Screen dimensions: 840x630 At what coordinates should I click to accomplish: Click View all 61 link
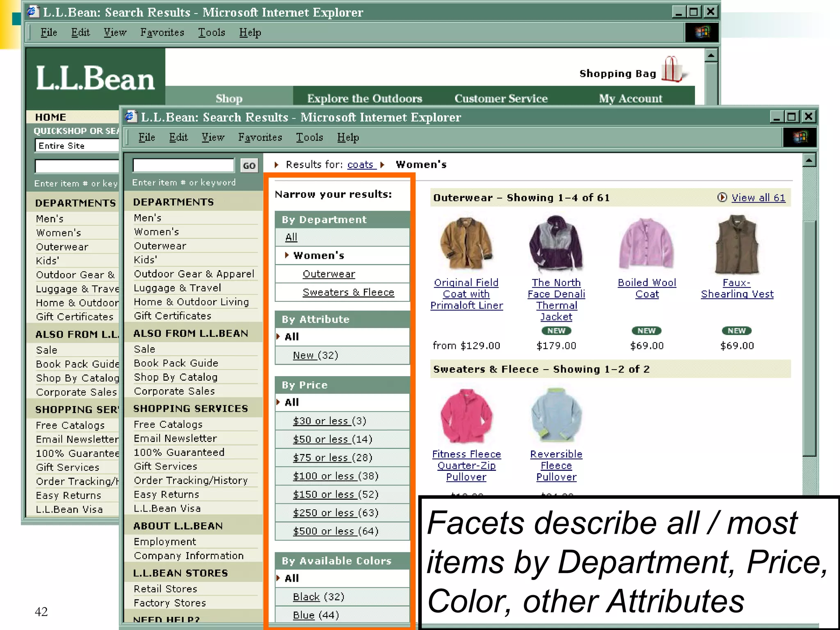758,198
